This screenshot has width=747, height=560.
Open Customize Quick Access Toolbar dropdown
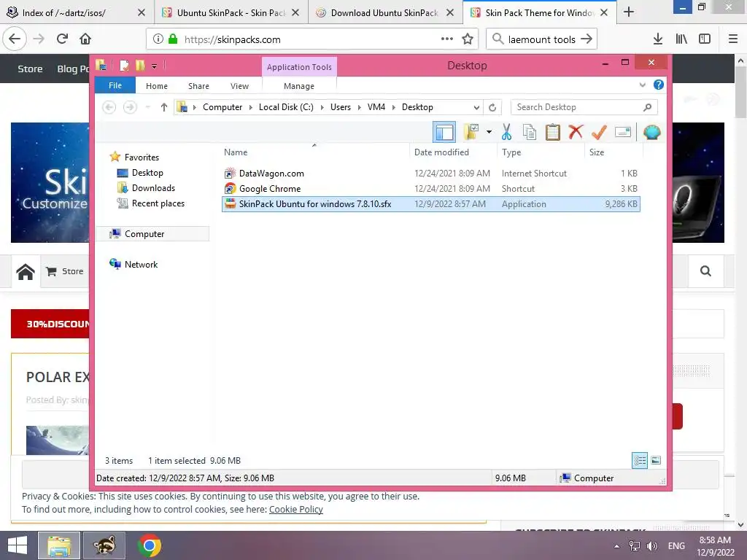pos(155,66)
